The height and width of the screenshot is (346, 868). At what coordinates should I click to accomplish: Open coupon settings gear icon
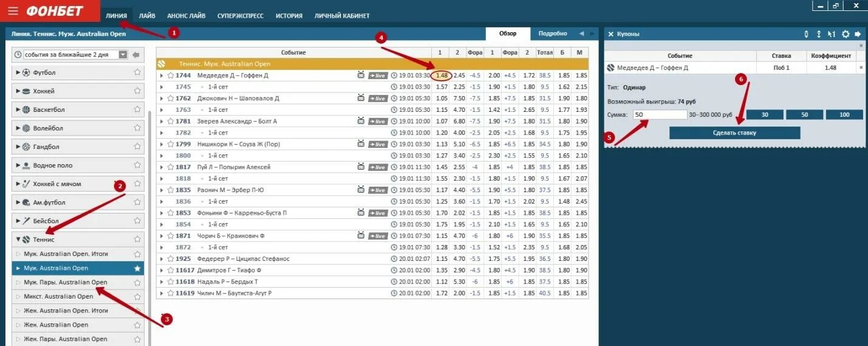click(x=846, y=34)
